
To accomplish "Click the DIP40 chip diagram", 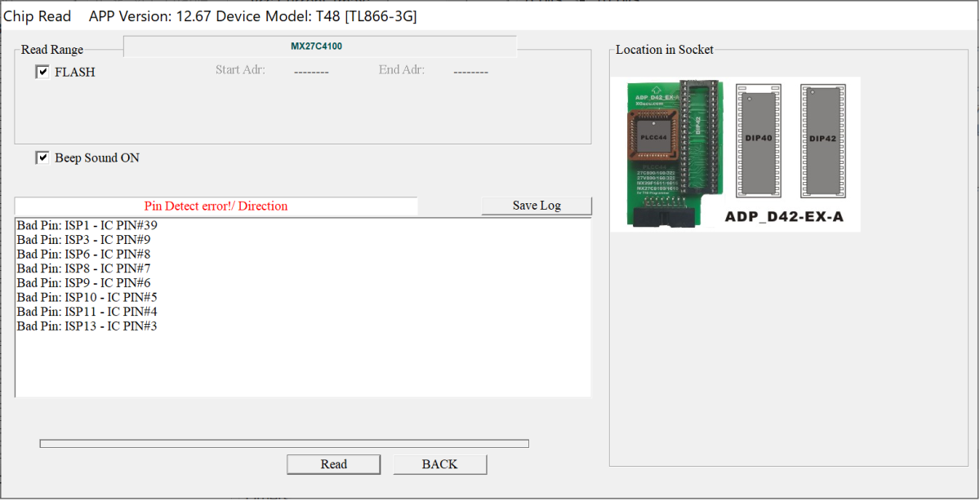I will (759, 140).
